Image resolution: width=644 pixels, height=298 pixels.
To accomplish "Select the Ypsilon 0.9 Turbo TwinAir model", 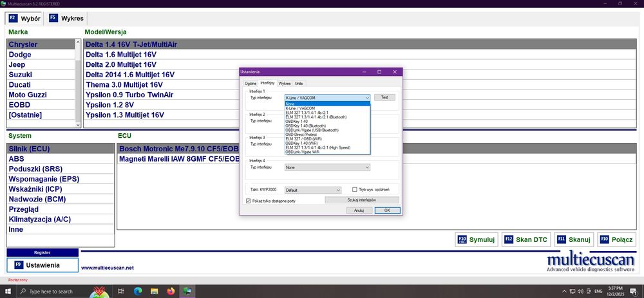I will click(x=360, y=95).
